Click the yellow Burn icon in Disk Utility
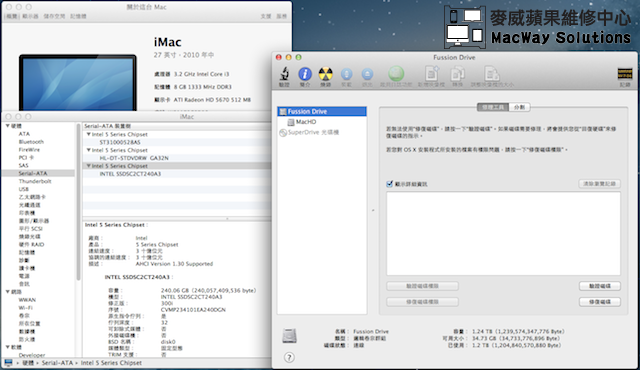The width and height of the screenshot is (640, 370). click(325, 74)
